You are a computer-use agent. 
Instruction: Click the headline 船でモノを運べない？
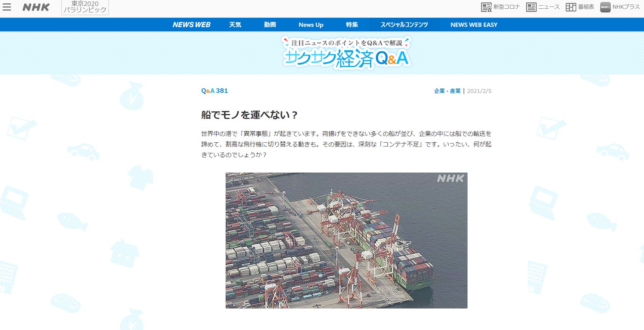click(x=249, y=115)
